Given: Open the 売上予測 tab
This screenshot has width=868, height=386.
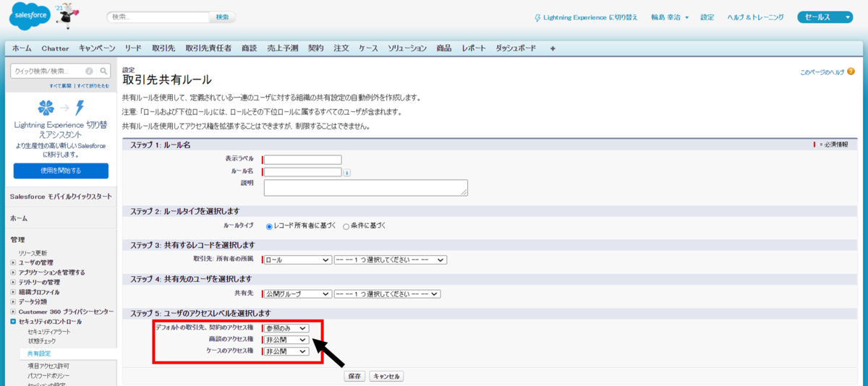Looking at the screenshot, I should point(283,48).
